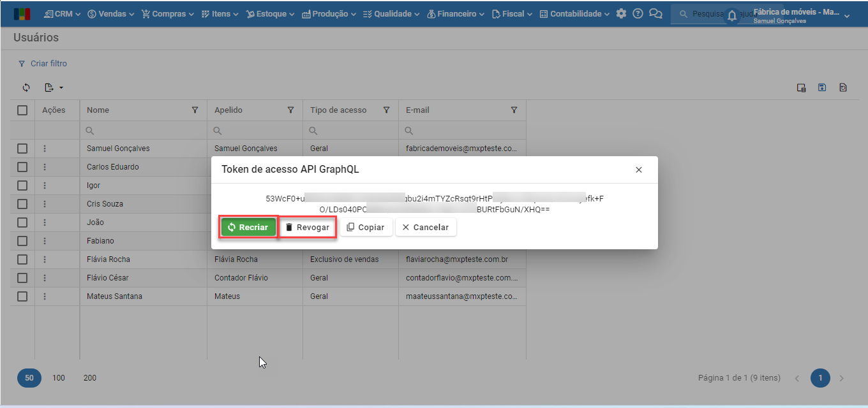
Task: Click the previous page arrow
Action: (797, 379)
